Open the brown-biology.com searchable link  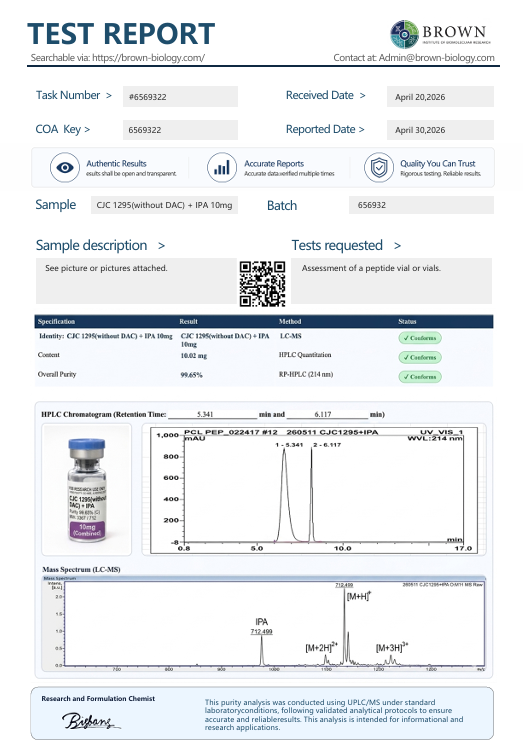click(148, 58)
